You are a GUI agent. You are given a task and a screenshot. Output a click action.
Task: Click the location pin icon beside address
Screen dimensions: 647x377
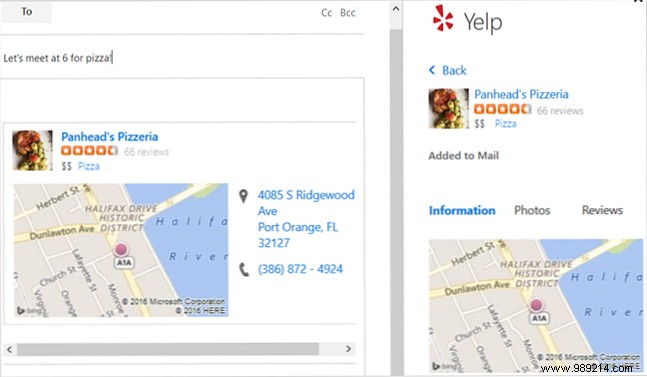coord(243,196)
